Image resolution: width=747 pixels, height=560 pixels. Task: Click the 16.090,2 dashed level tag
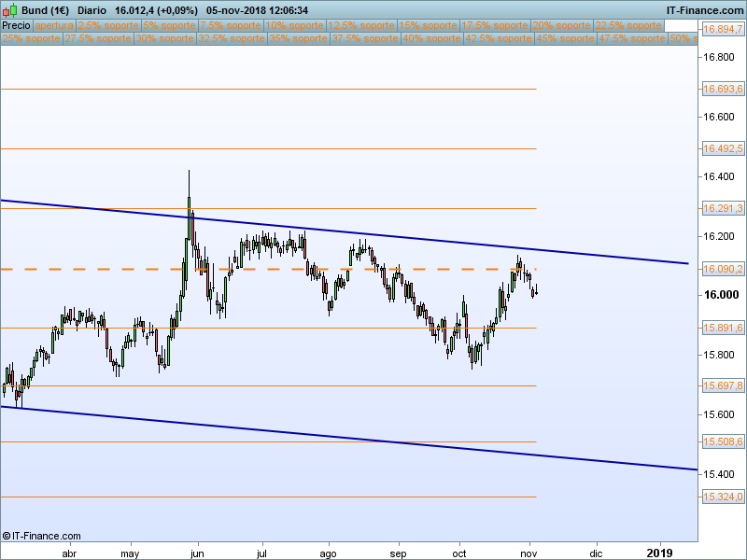[x=723, y=270]
